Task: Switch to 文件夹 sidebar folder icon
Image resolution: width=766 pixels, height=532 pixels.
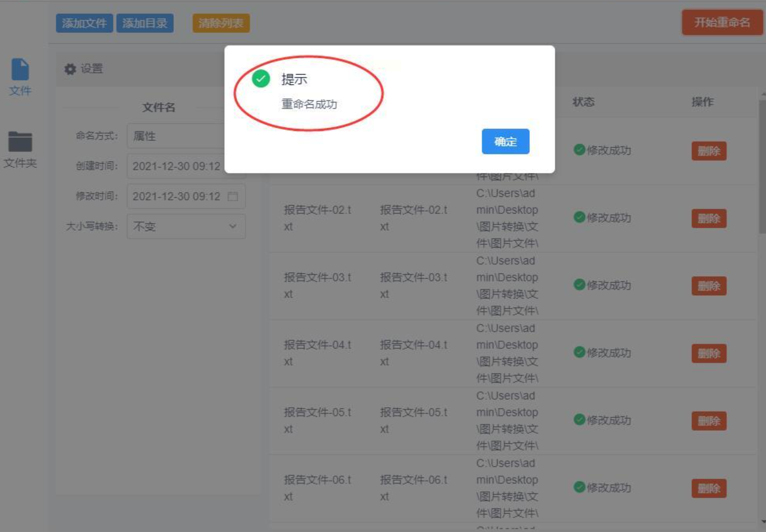Action: (x=20, y=142)
